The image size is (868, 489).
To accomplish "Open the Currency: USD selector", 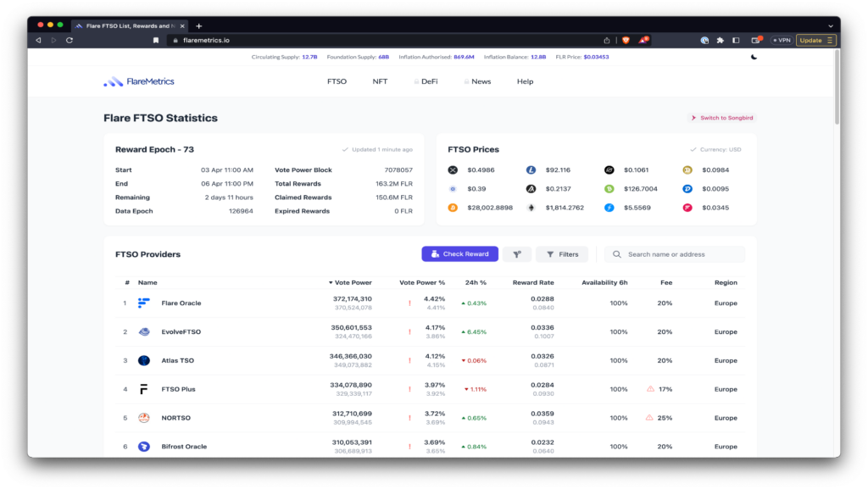I will tap(715, 149).
